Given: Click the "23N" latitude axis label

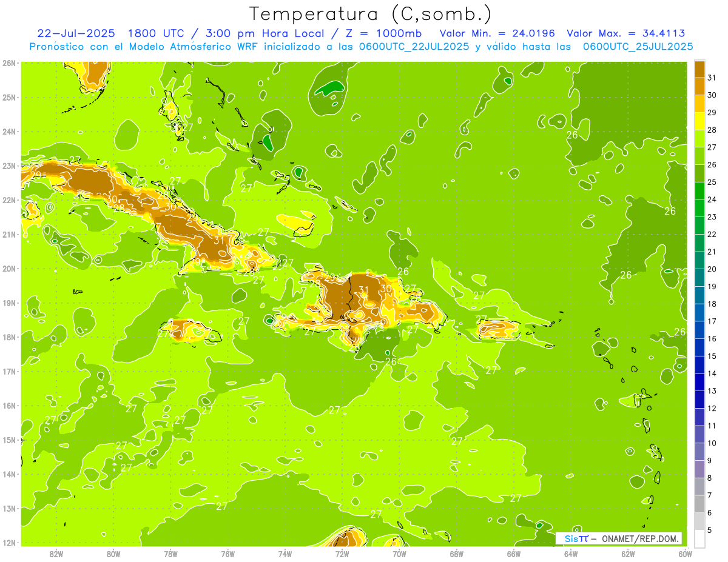Looking at the screenshot, I should (x=8, y=166).
